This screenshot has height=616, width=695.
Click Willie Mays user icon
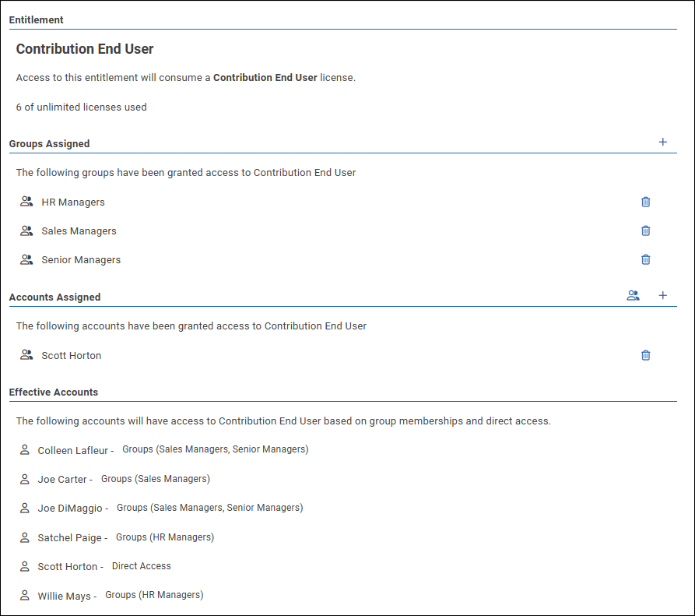(x=24, y=596)
